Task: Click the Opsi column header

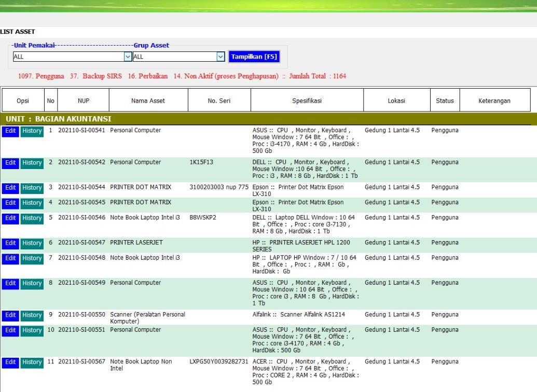Action: (23, 100)
